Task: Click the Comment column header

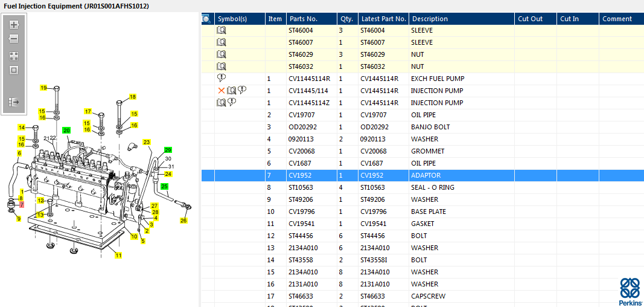Action: pyautogui.click(x=622, y=19)
